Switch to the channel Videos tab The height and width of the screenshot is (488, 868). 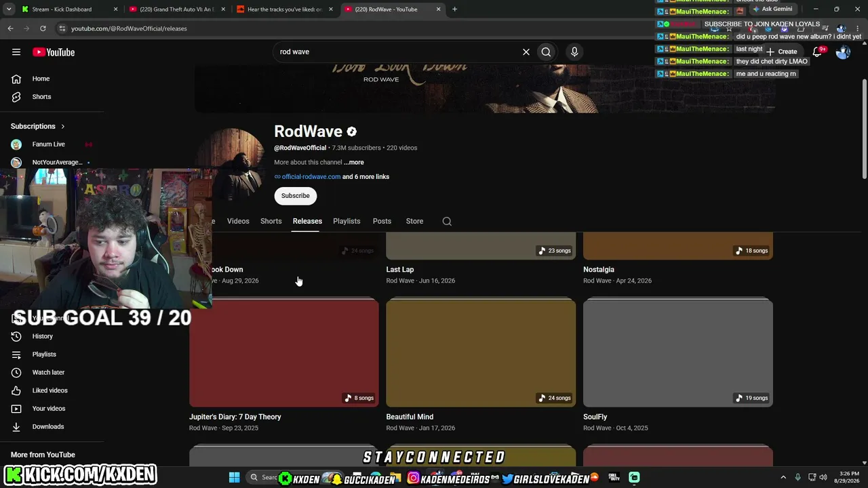tap(238, 221)
